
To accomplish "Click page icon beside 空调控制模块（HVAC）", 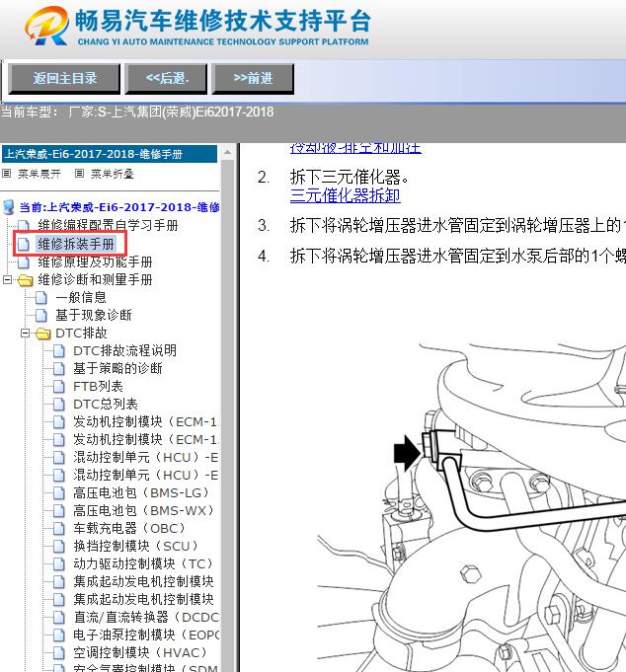I will [x=58, y=653].
